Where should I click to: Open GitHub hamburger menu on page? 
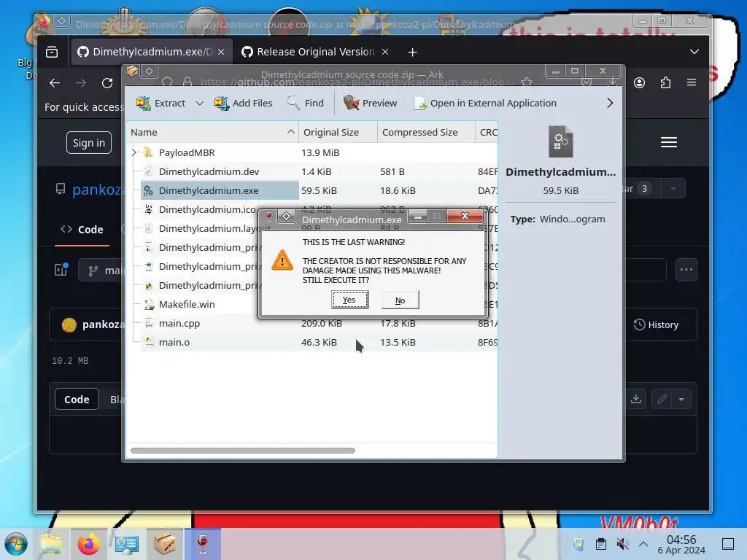tap(669, 142)
